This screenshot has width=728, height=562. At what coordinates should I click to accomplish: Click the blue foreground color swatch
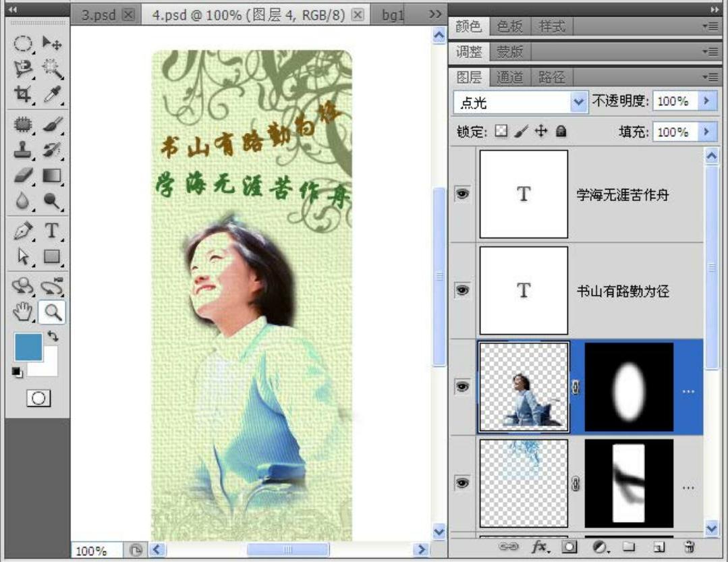(x=28, y=347)
